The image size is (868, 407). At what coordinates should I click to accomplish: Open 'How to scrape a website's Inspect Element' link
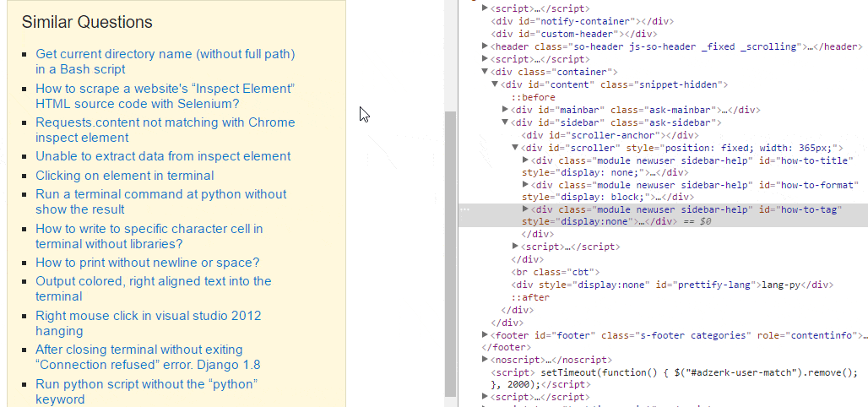(165, 96)
